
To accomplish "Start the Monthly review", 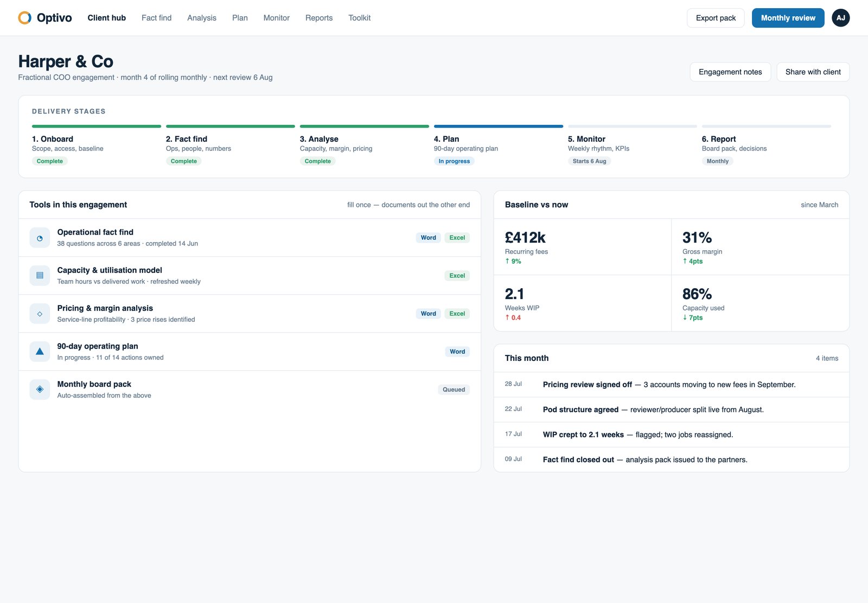I will (x=788, y=18).
